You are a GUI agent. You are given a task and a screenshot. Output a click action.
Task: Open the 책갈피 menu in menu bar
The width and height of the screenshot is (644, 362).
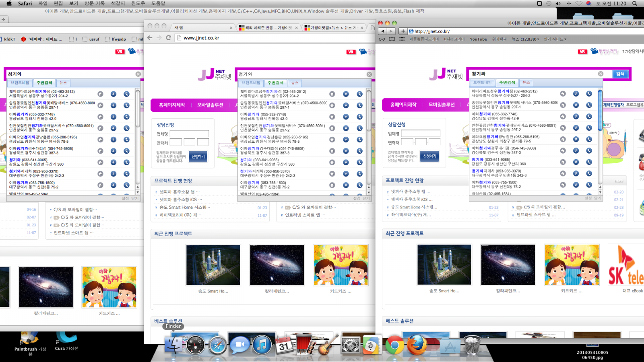click(118, 4)
